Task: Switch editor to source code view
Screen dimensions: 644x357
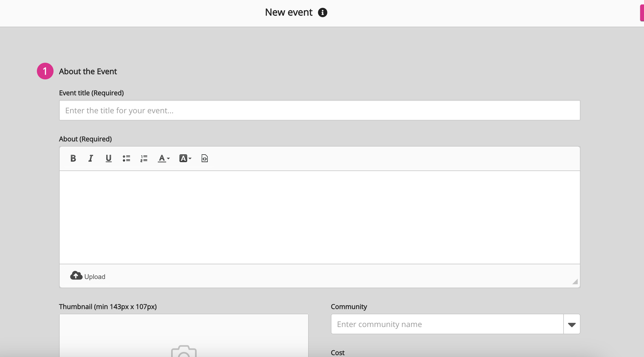Action: pos(204,158)
